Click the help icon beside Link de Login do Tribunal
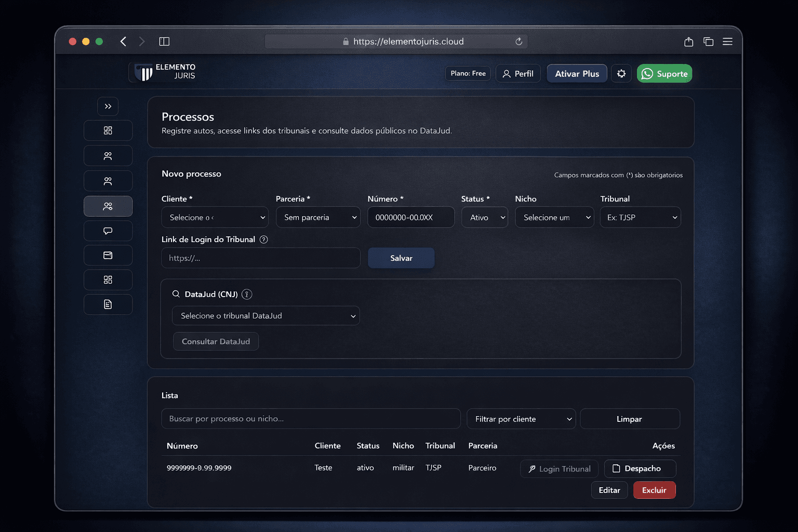This screenshot has height=532, width=798. coord(264,240)
